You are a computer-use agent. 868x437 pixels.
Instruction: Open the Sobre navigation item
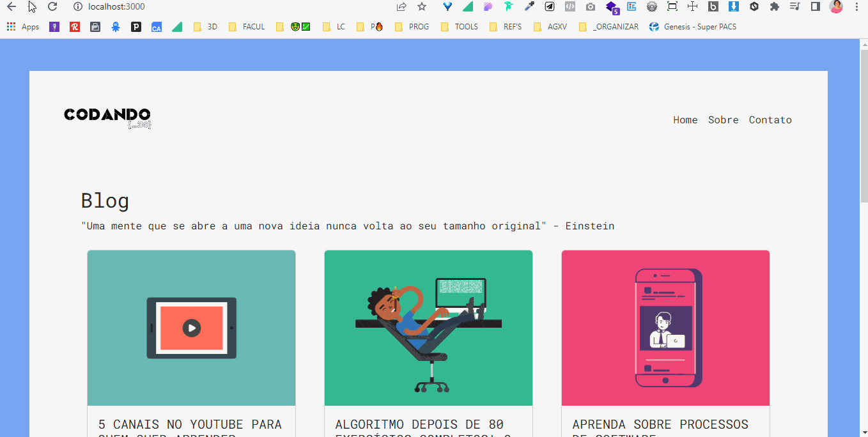pos(723,119)
